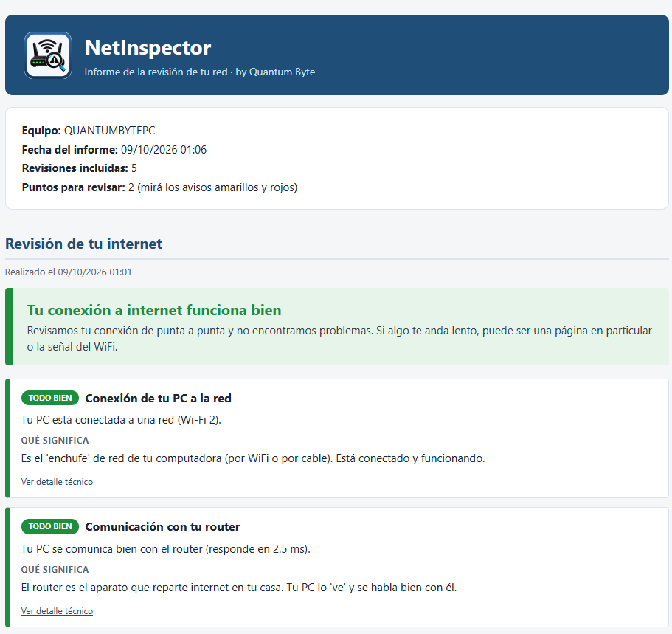The width and height of the screenshot is (672, 634).
Task: Open technical detail link under Comunicación con tu router
Action: (x=57, y=611)
